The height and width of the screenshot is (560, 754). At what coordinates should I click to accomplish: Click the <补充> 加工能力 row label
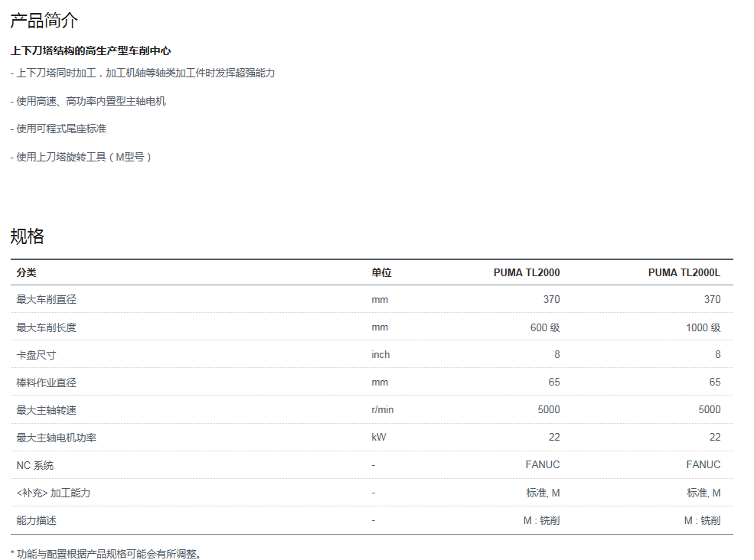tap(54, 493)
